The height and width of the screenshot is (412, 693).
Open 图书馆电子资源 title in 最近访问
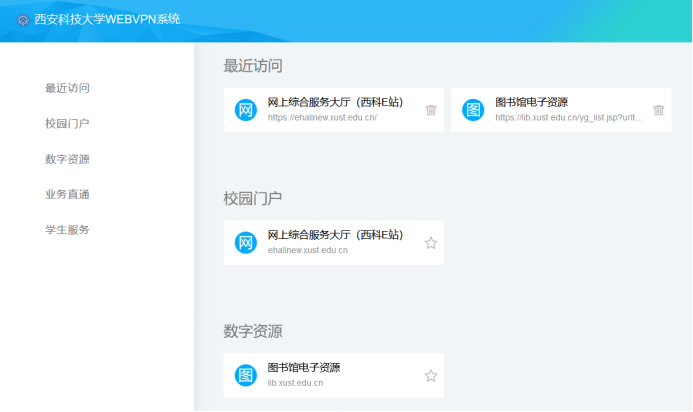[x=532, y=102]
